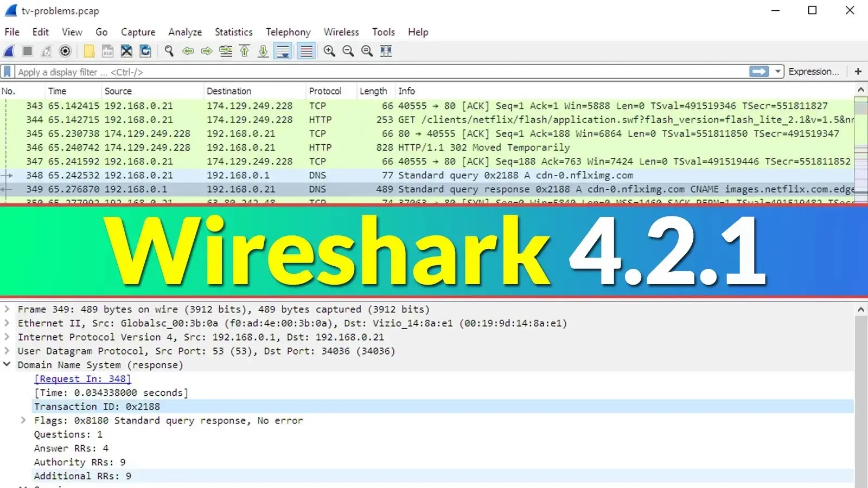Go back to previous packet arrow
The height and width of the screenshot is (488, 868).
point(188,51)
